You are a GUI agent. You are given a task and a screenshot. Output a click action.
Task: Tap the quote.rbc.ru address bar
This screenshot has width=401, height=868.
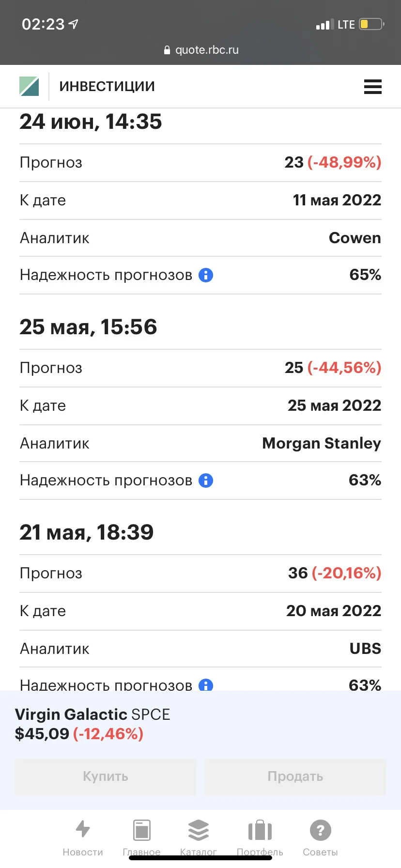tap(201, 50)
